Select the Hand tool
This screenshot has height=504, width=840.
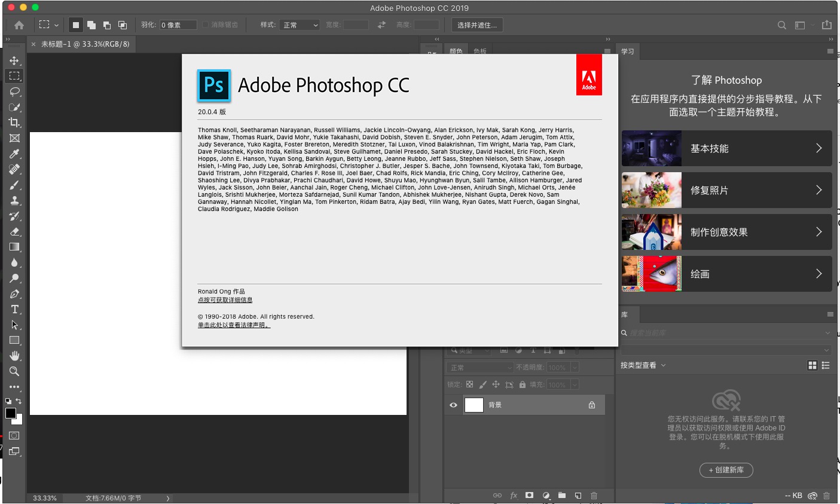click(x=14, y=356)
